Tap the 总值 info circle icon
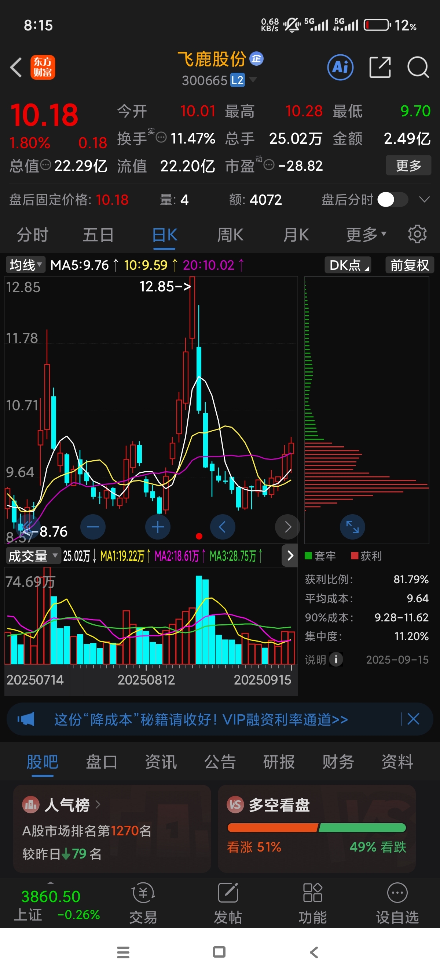 click(x=45, y=165)
